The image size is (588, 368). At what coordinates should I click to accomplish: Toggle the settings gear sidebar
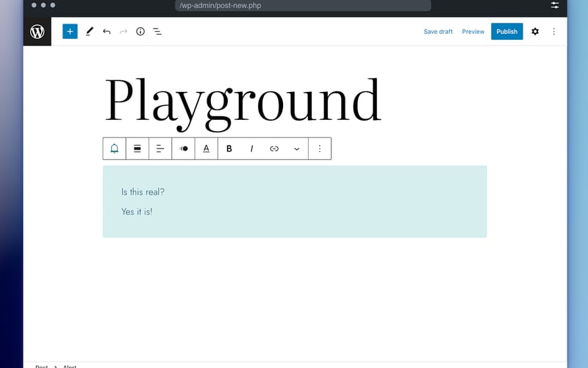(535, 32)
